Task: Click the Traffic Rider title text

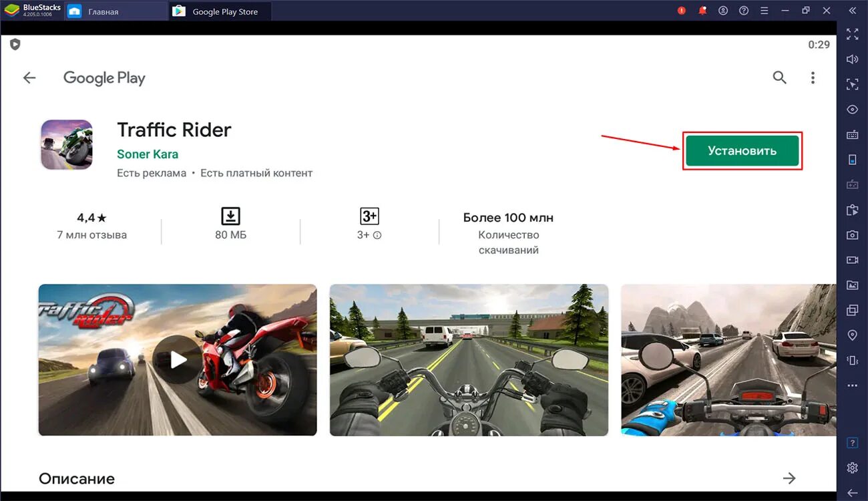Action: [174, 130]
